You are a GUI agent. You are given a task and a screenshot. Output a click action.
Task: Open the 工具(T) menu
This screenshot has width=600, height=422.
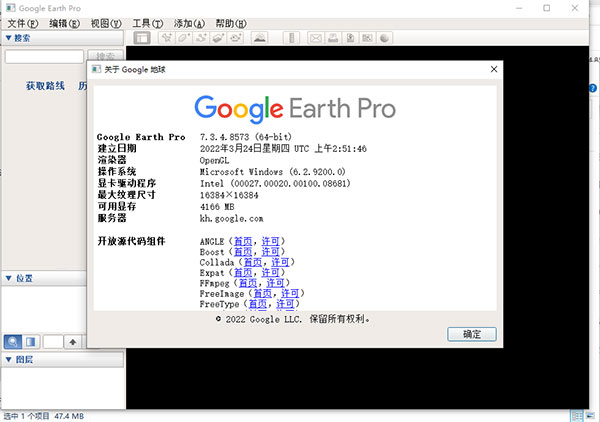148,24
